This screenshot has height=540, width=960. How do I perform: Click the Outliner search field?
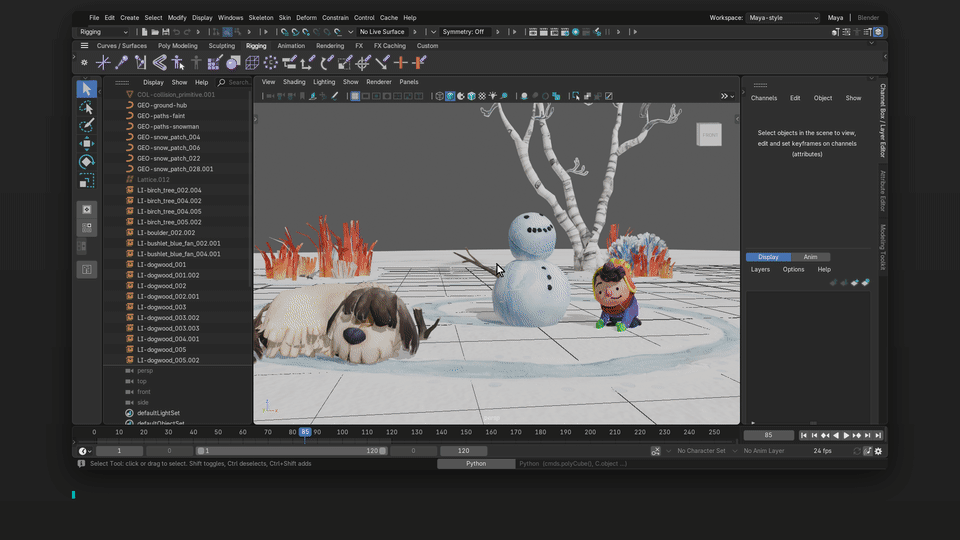point(235,82)
